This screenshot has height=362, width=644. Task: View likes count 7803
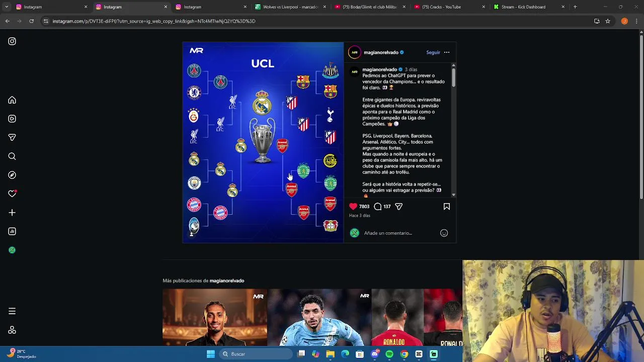pos(364,206)
